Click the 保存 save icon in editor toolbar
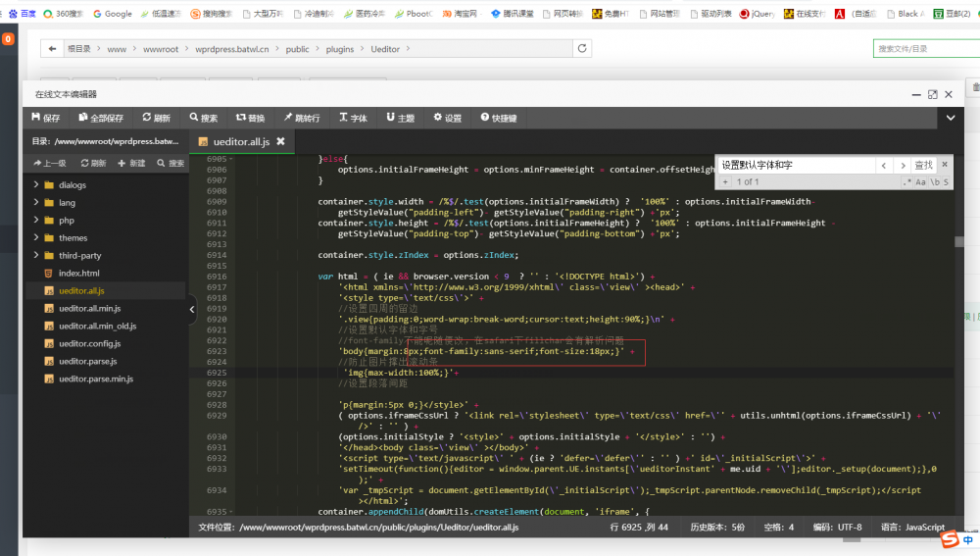This screenshot has height=556, width=980. pyautogui.click(x=46, y=118)
